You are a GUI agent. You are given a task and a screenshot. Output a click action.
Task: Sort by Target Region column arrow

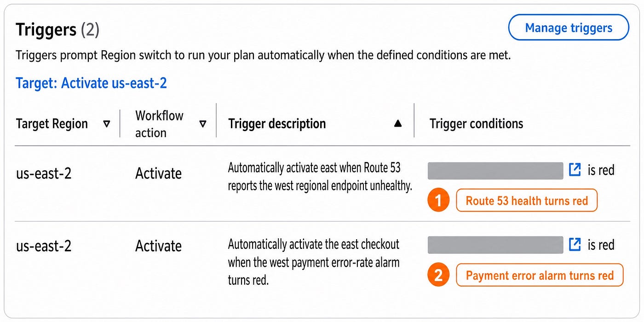point(107,124)
